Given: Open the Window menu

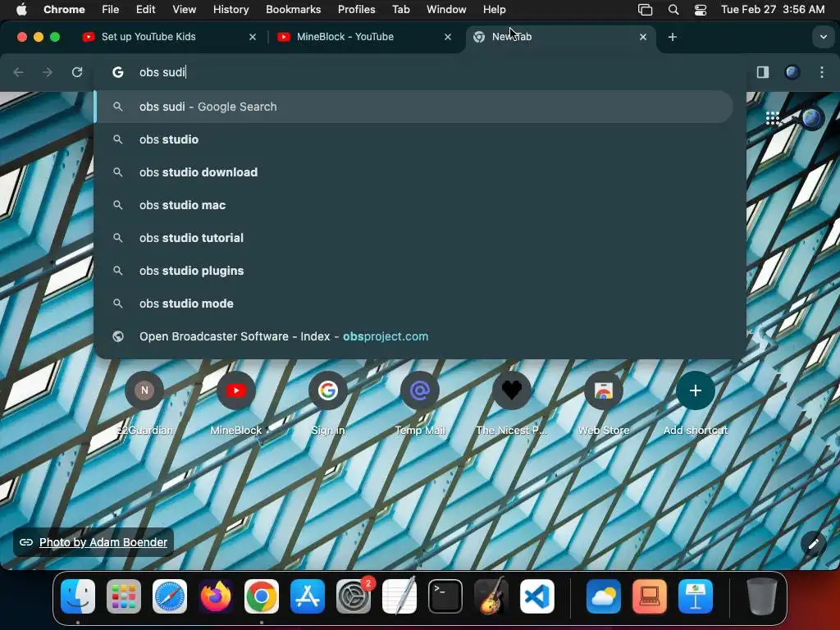Looking at the screenshot, I should click(446, 10).
